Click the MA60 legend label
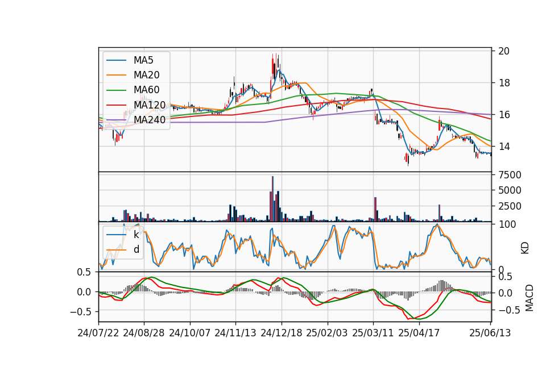The image size is (546, 392). click(146, 90)
